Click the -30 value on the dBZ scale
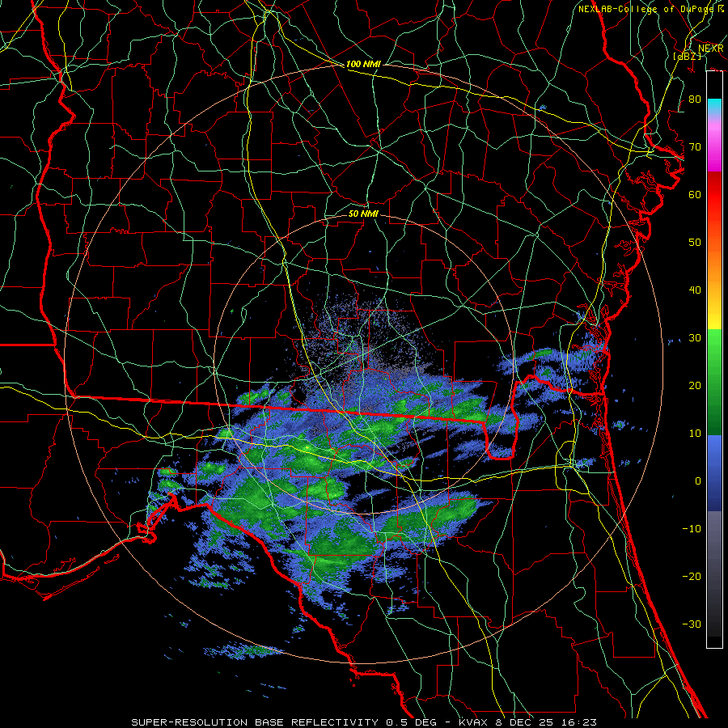 click(x=692, y=624)
